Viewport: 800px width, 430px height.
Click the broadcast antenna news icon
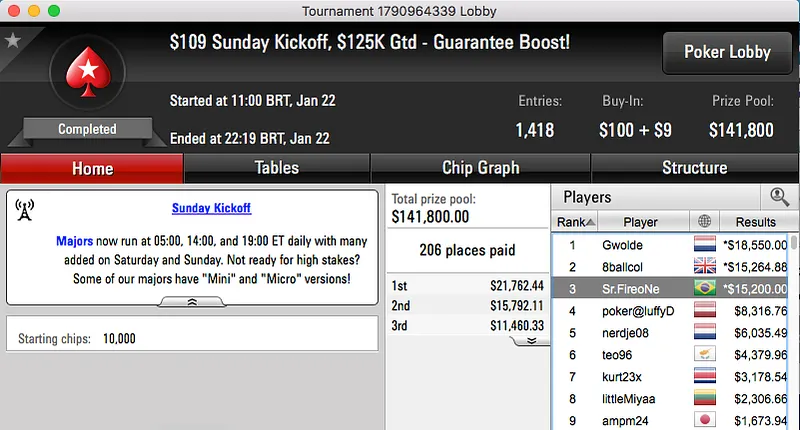coord(25,210)
